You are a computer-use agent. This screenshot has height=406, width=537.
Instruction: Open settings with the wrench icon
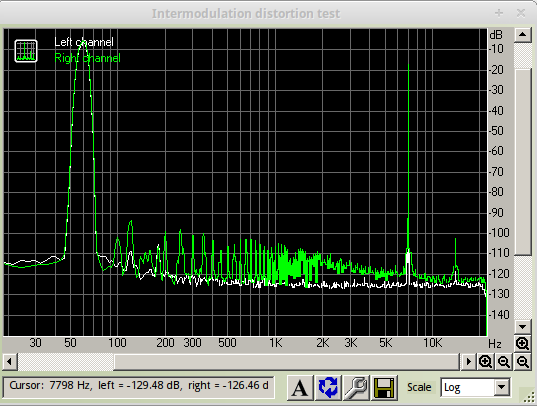click(x=356, y=387)
